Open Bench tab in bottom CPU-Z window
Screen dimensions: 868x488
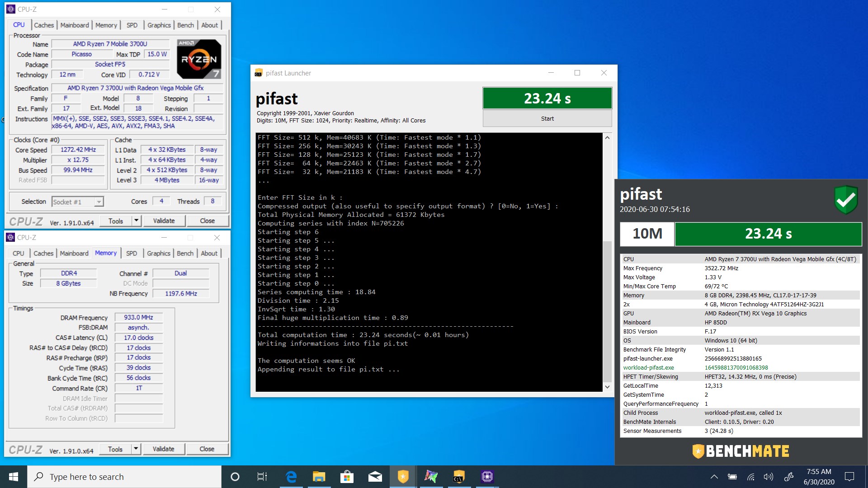(185, 253)
